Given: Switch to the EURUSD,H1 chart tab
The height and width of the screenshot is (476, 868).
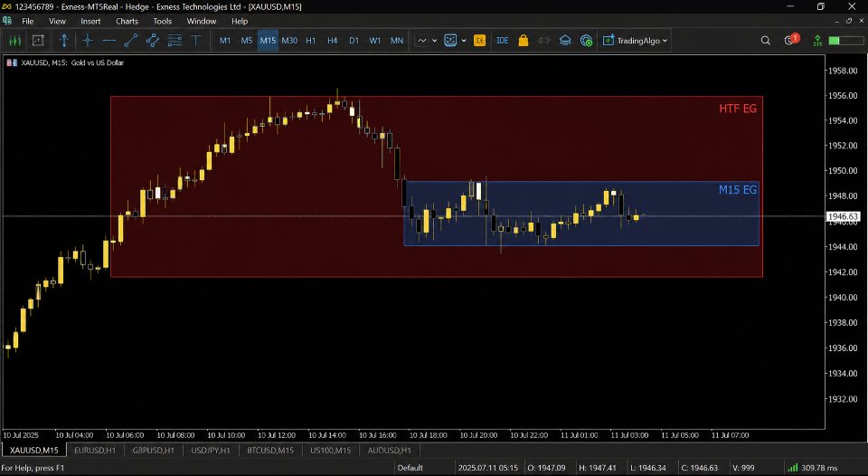Looking at the screenshot, I should pos(95,450).
